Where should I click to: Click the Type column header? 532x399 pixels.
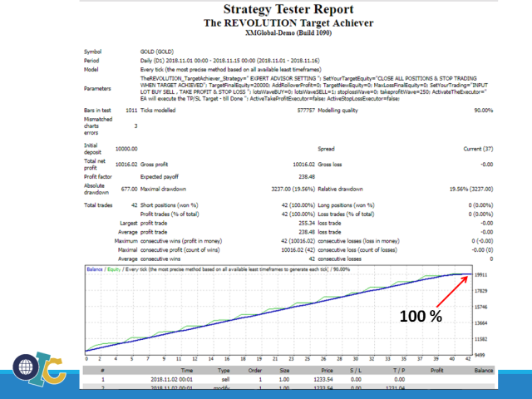(x=224, y=370)
